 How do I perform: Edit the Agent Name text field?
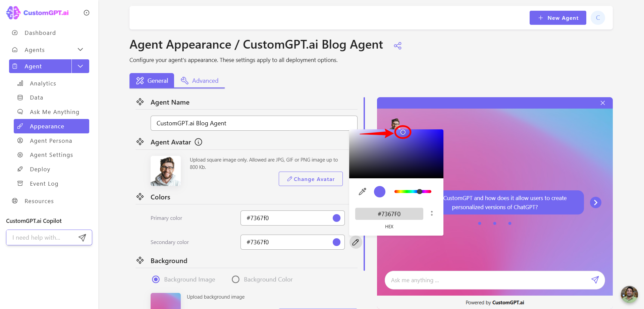[x=254, y=123]
